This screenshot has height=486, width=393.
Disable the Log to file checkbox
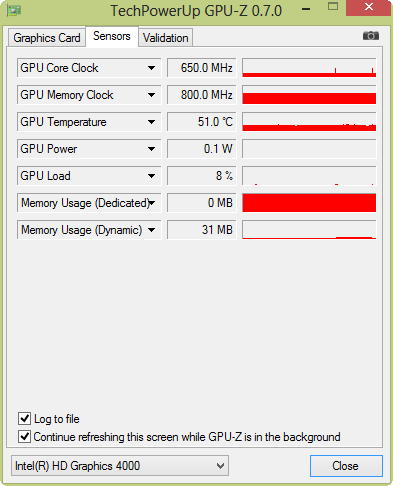(x=24, y=419)
